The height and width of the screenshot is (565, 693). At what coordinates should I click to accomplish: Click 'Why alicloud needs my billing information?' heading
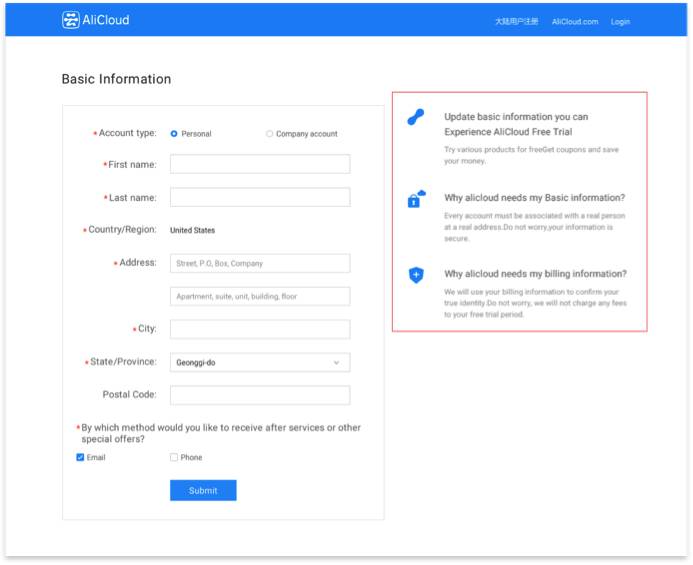[535, 274]
